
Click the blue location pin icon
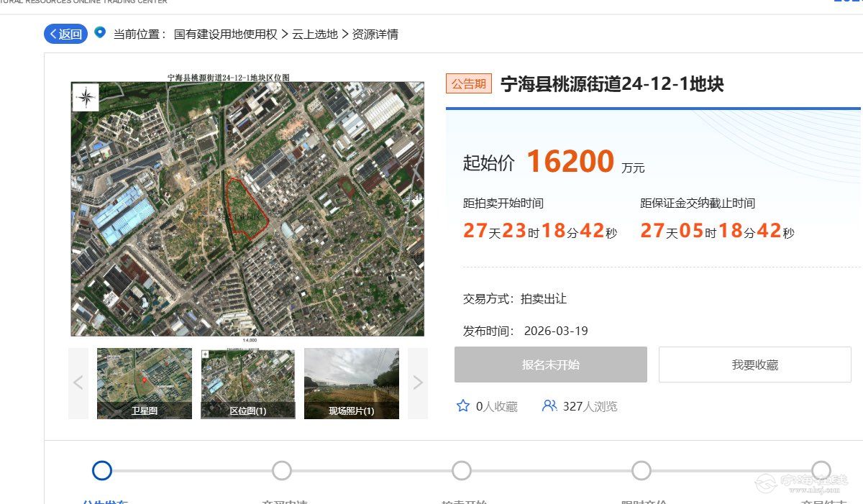click(100, 33)
